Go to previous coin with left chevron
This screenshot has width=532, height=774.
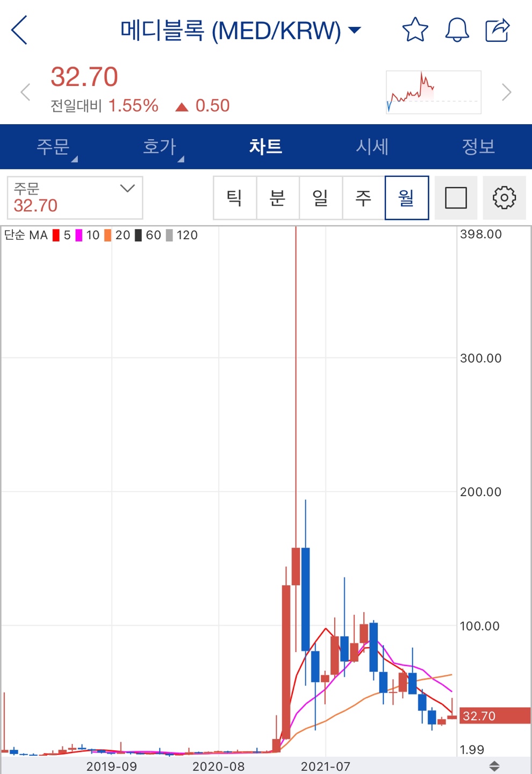click(x=25, y=92)
